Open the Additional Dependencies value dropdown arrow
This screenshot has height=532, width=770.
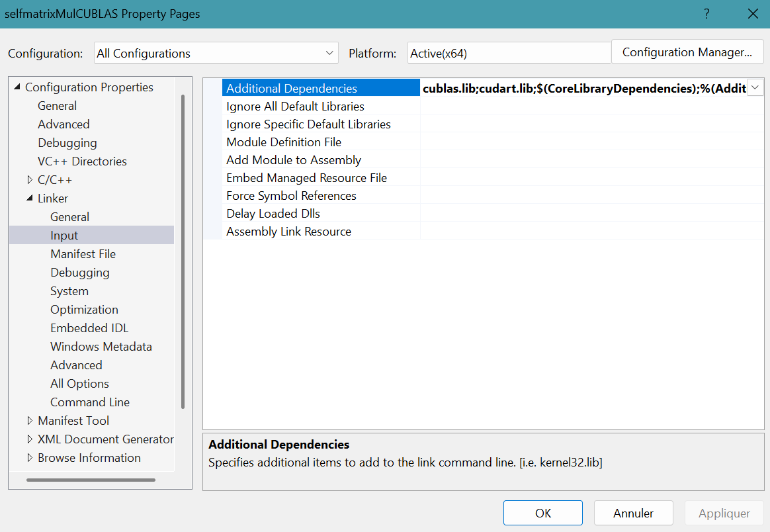point(755,88)
